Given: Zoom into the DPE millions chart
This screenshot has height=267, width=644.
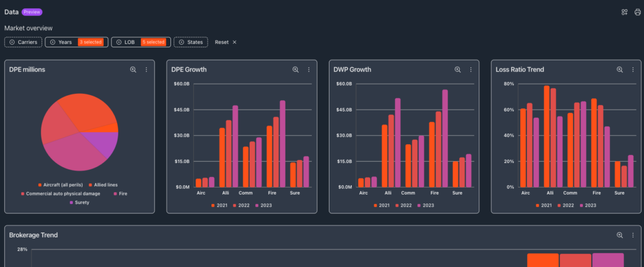Looking at the screenshot, I should click(133, 69).
